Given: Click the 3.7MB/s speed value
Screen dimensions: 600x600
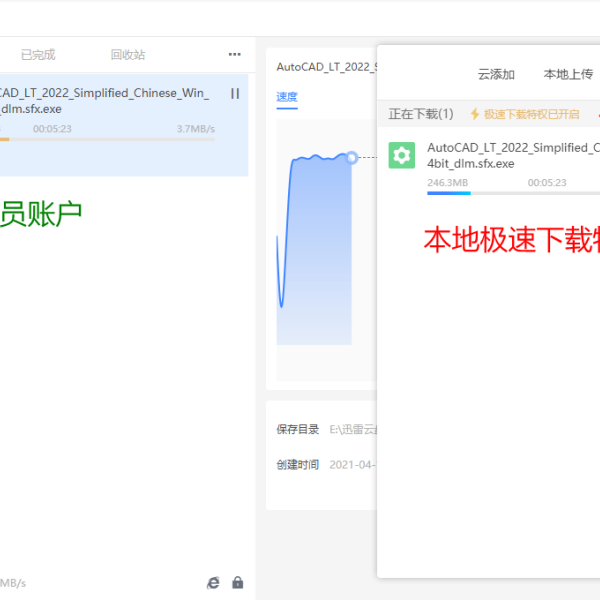Looking at the screenshot, I should (196, 129).
